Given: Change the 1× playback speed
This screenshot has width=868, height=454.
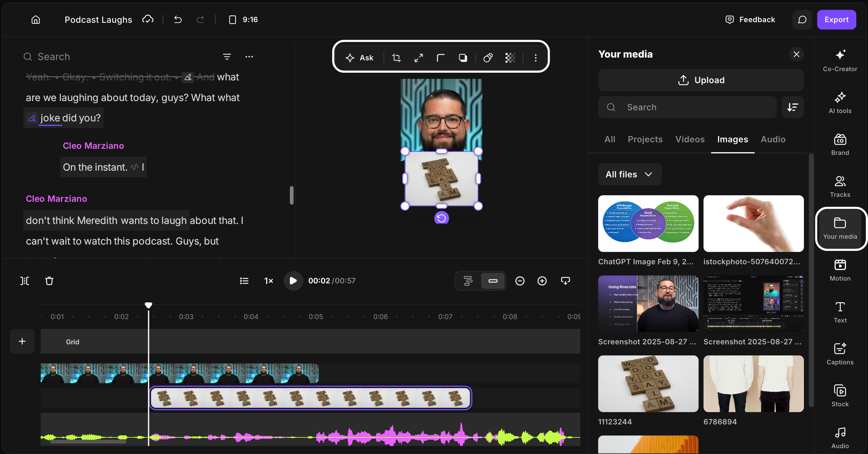Looking at the screenshot, I should 269,281.
